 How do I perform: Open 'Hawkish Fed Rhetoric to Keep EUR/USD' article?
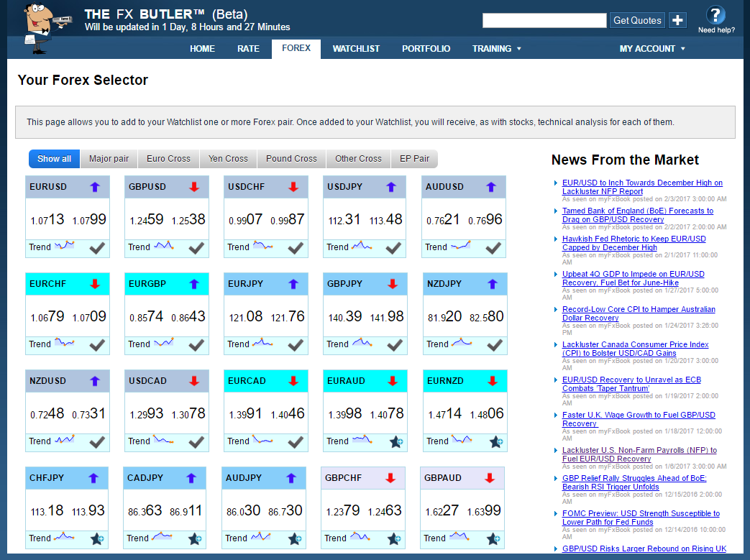coord(634,243)
